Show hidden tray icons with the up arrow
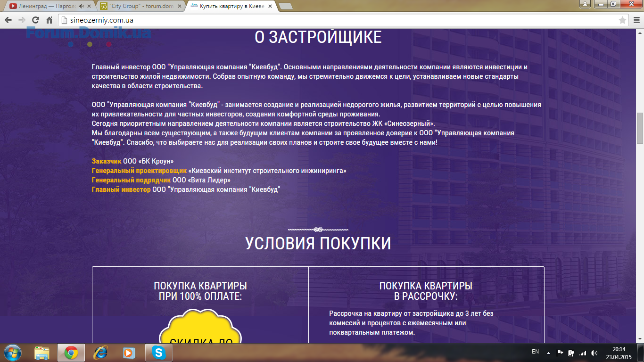644x362 pixels. [x=548, y=353]
